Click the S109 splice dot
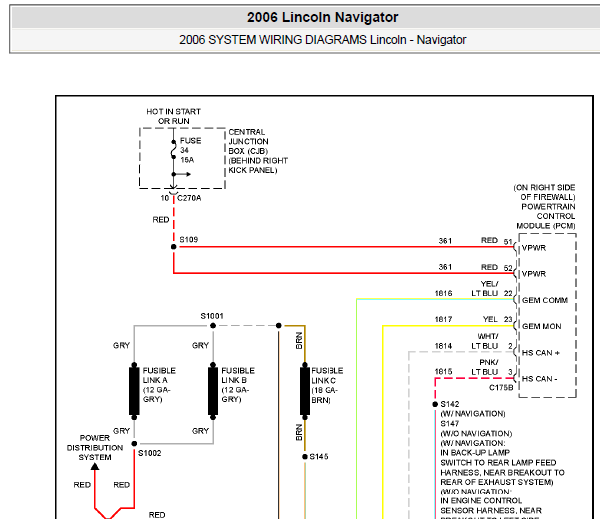 tap(174, 247)
